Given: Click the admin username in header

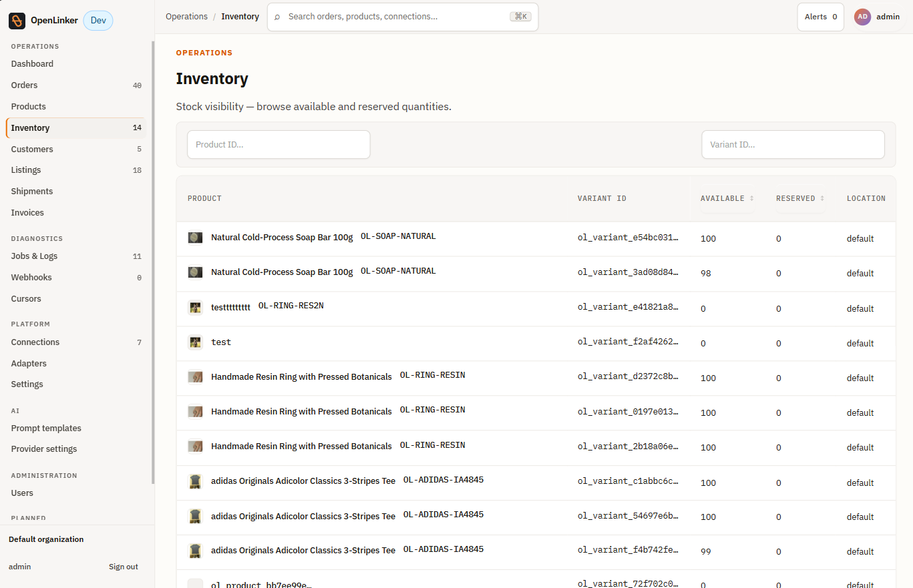Looking at the screenshot, I should [x=888, y=17].
